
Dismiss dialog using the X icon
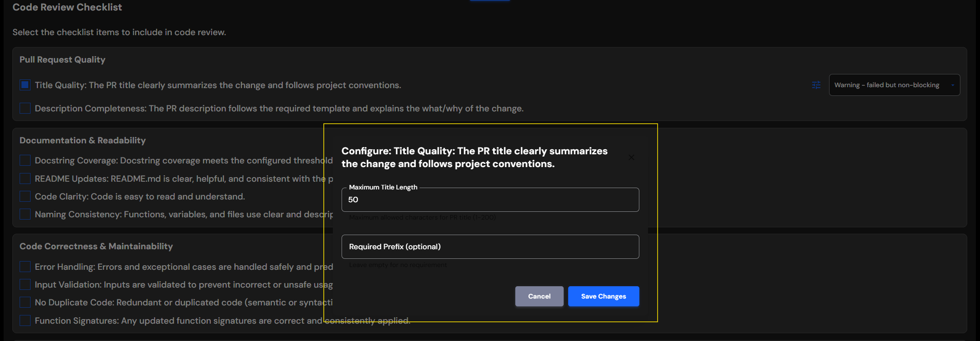click(x=631, y=157)
